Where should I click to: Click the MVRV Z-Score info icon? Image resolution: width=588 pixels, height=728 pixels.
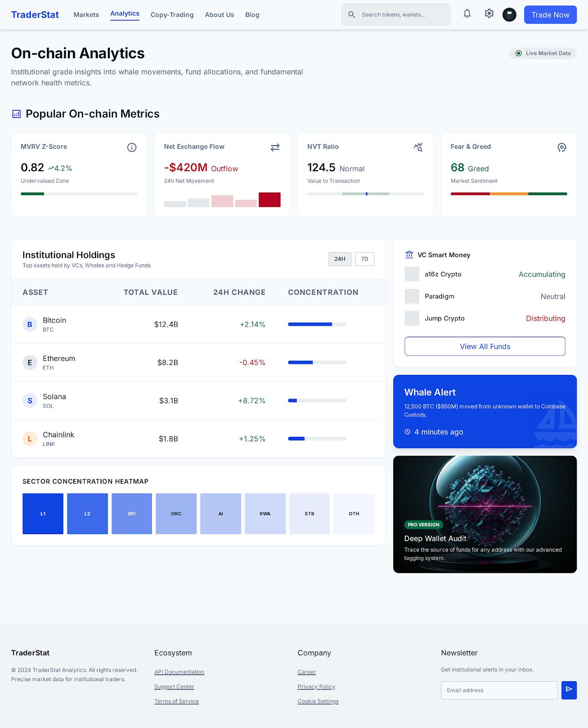coord(132,147)
